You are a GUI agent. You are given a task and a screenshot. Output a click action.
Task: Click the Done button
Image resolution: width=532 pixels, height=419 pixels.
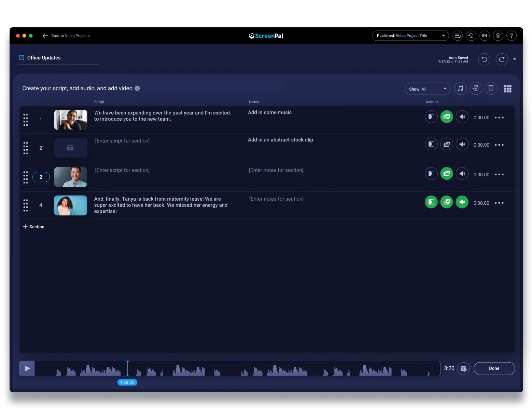[494, 368]
